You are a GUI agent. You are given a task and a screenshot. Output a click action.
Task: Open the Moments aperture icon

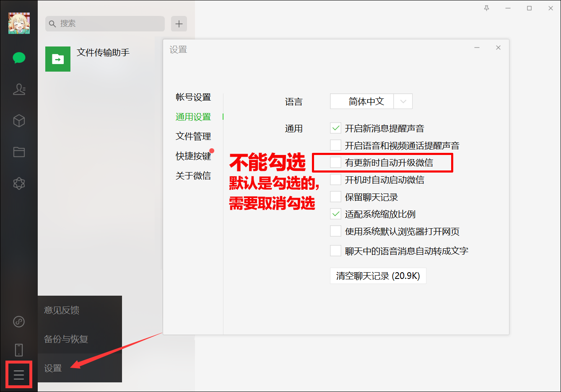pyautogui.click(x=19, y=183)
